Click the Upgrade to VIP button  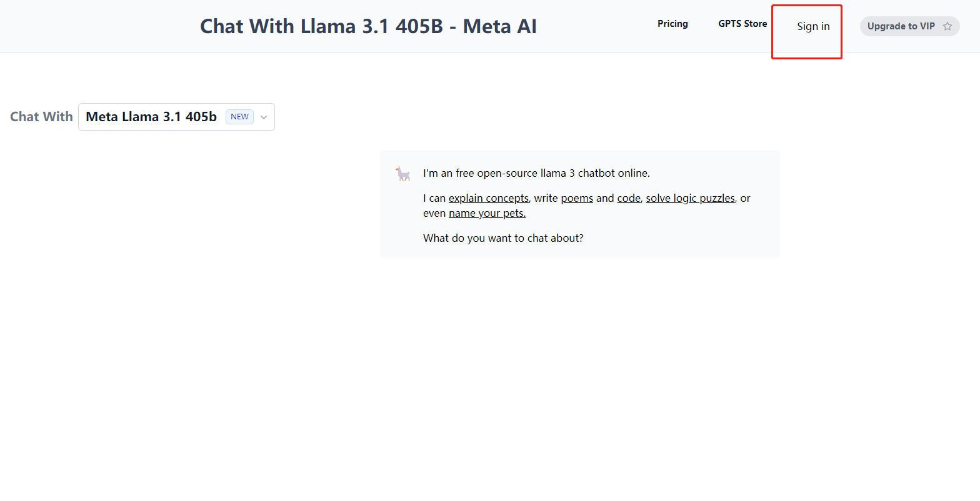909,26
